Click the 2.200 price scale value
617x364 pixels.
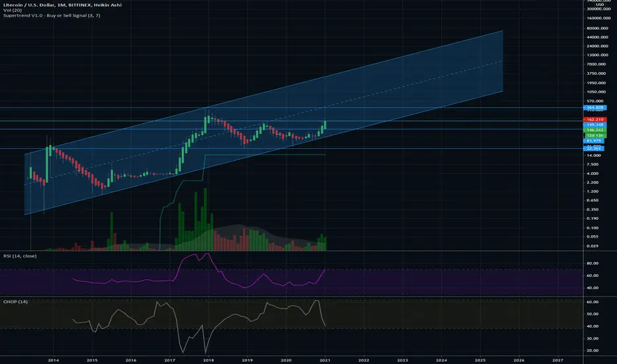[x=593, y=183]
